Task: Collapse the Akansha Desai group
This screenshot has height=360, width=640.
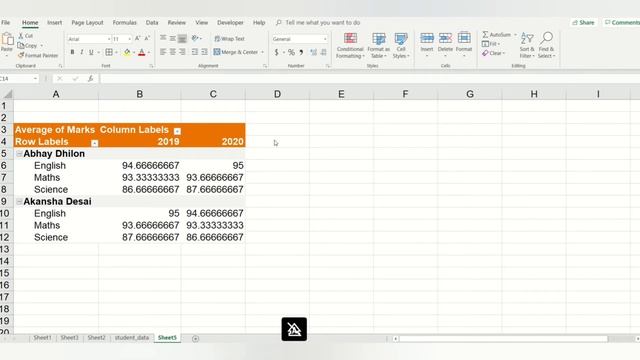Action: 19,202
